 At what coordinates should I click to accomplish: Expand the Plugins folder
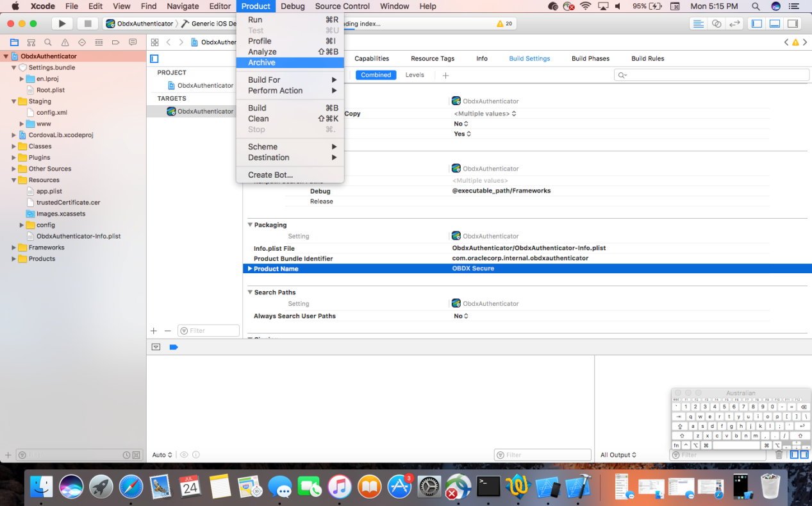[x=13, y=158]
